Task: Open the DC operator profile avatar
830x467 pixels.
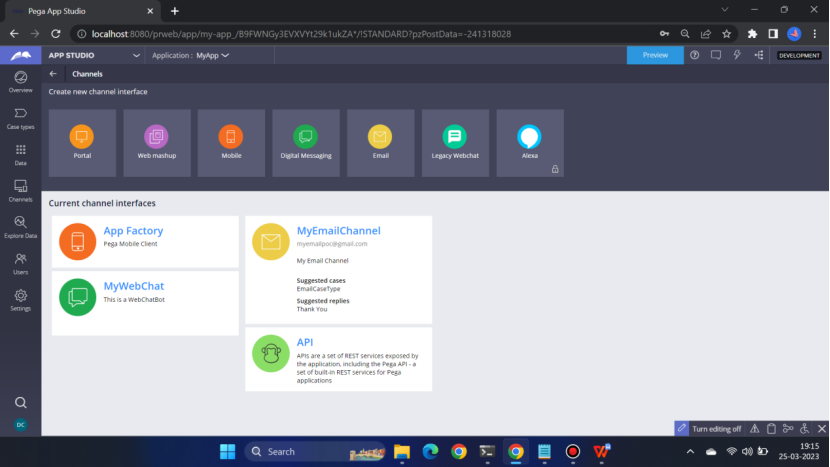Action: (x=21, y=425)
